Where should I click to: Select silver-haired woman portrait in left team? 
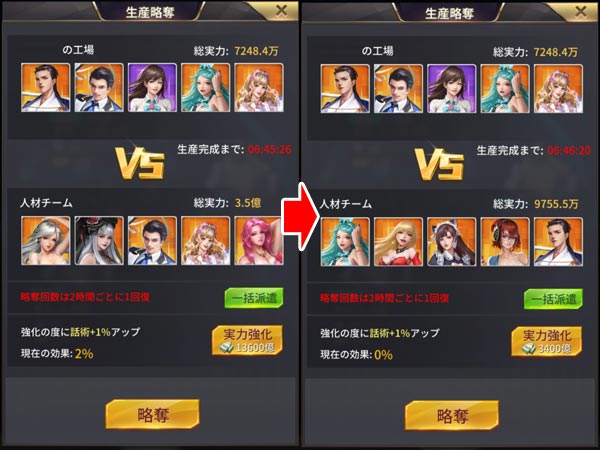46,241
